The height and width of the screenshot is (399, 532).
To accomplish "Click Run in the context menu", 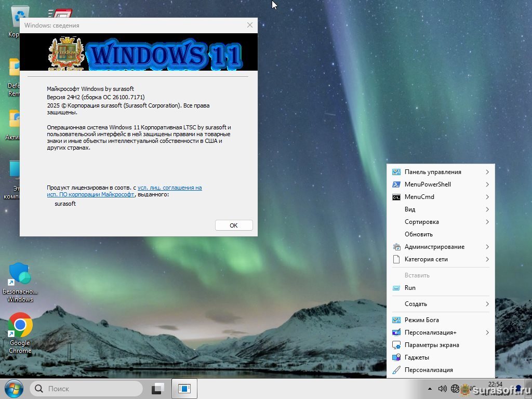I will (x=410, y=288).
